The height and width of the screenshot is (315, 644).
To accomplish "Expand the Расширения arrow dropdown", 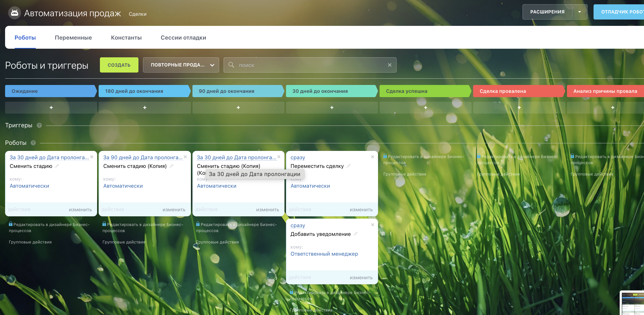I will (x=580, y=12).
